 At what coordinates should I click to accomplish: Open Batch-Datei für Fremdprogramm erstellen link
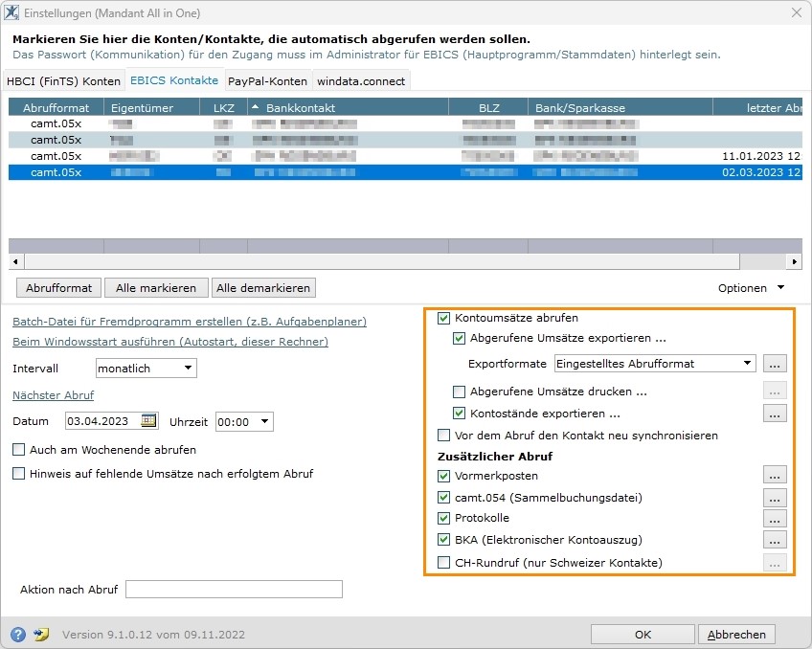click(x=190, y=322)
